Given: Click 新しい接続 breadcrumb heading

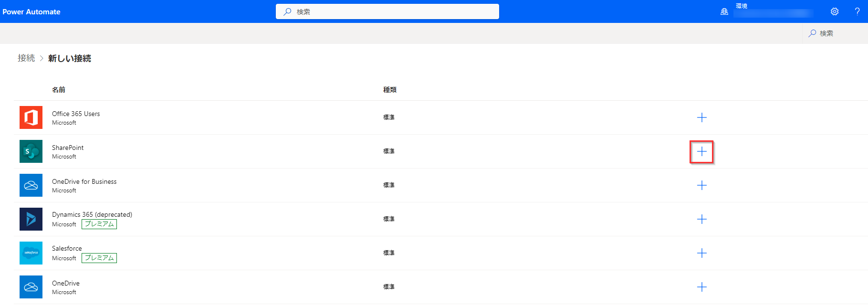Looking at the screenshot, I should (x=70, y=58).
